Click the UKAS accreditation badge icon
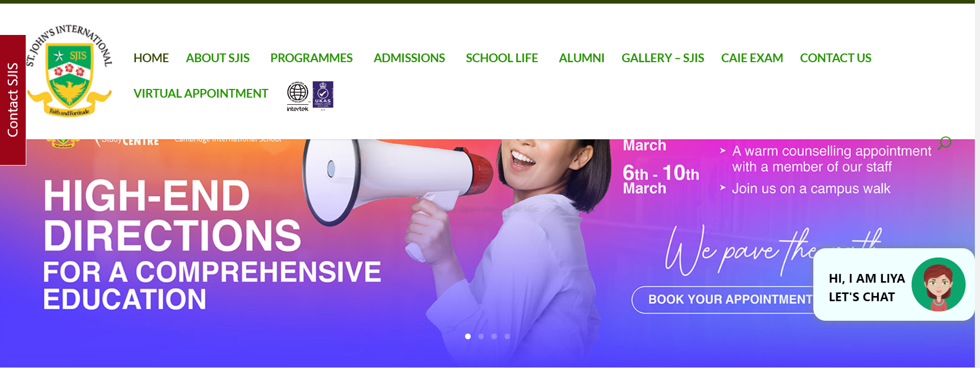980x368 pixels. (323, 96)
